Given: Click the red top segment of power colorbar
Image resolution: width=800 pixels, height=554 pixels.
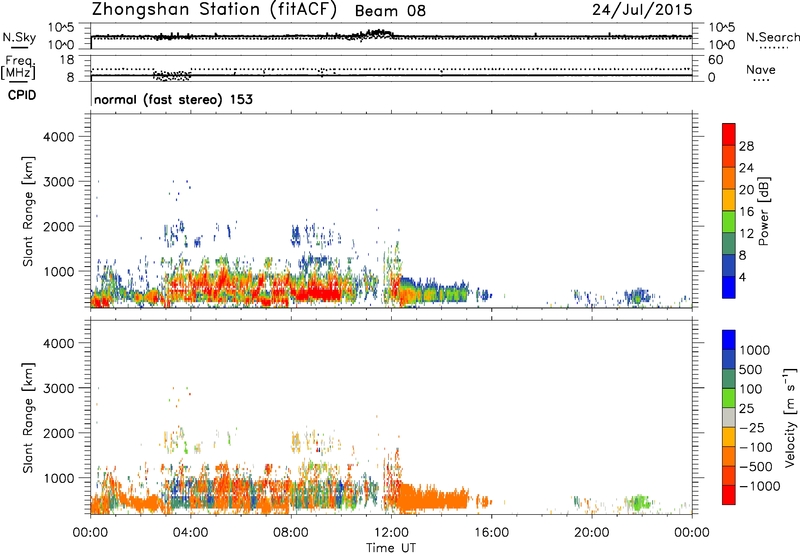Looking at the screenshot, I should [x=729, y=134].
